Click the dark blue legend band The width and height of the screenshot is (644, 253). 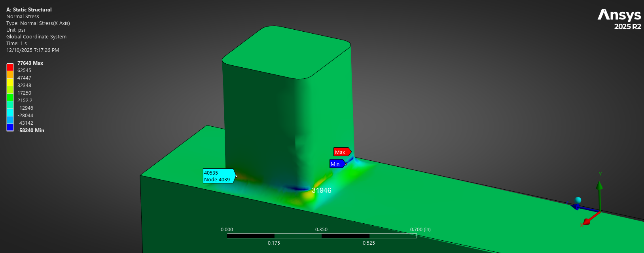(x=10, y=127)
